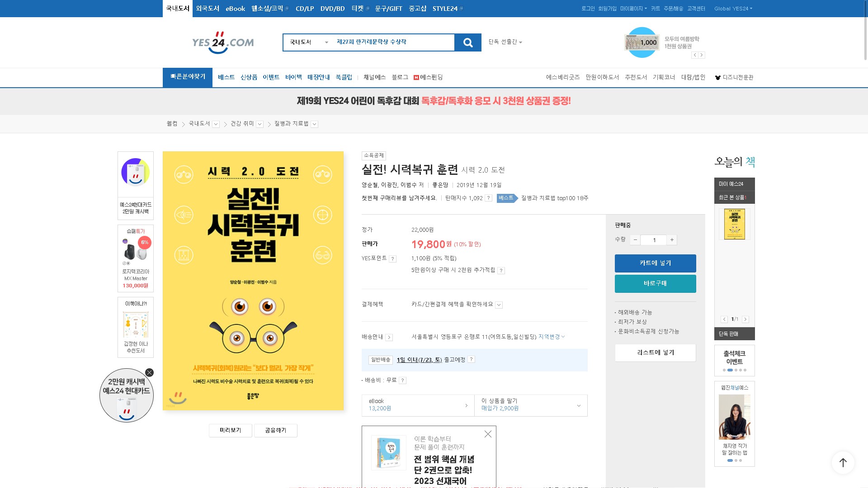The image size is (868, 488).
Task: Click the 바로구매 button
Action: click(x=655, y=284)
